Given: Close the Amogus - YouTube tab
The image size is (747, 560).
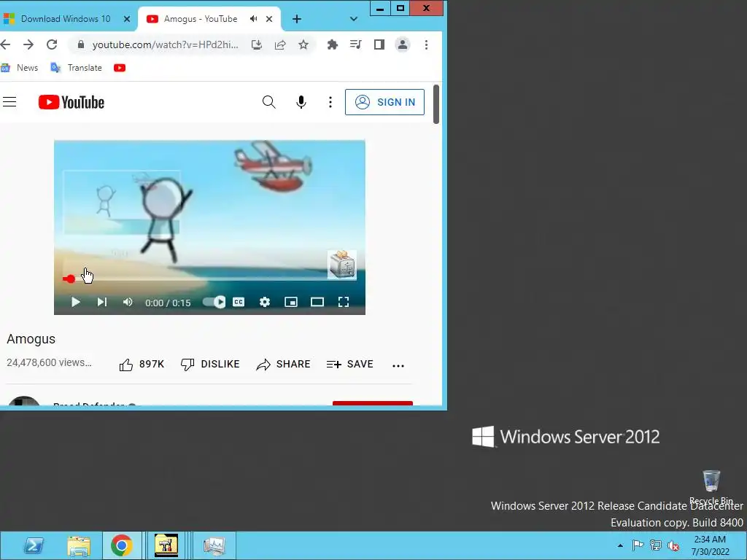Looking at the screenshot, I should 269,19.
